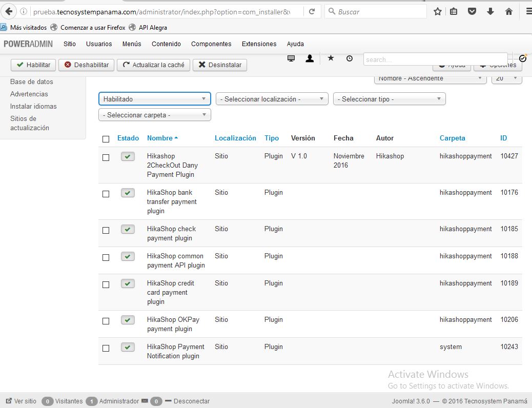The height and width of the screenshot is (408, 532).
Task: Click the Firefox Pocket icon
Action: (472, 11)
